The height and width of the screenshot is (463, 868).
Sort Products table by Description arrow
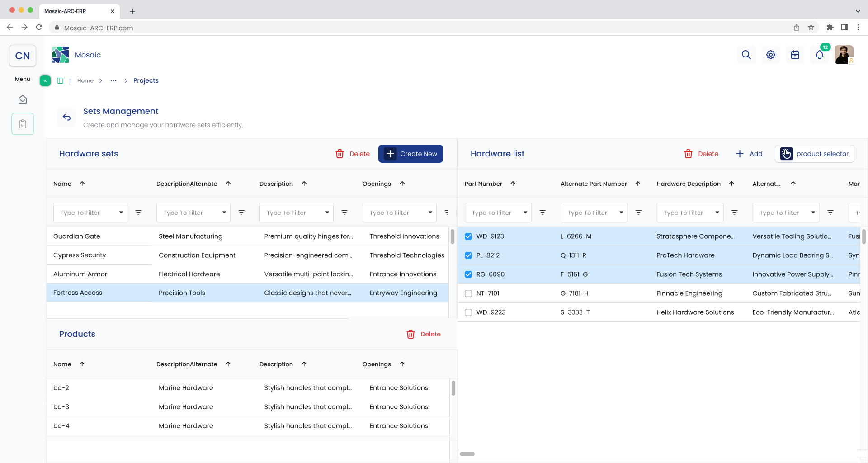(x=304, y=364)
